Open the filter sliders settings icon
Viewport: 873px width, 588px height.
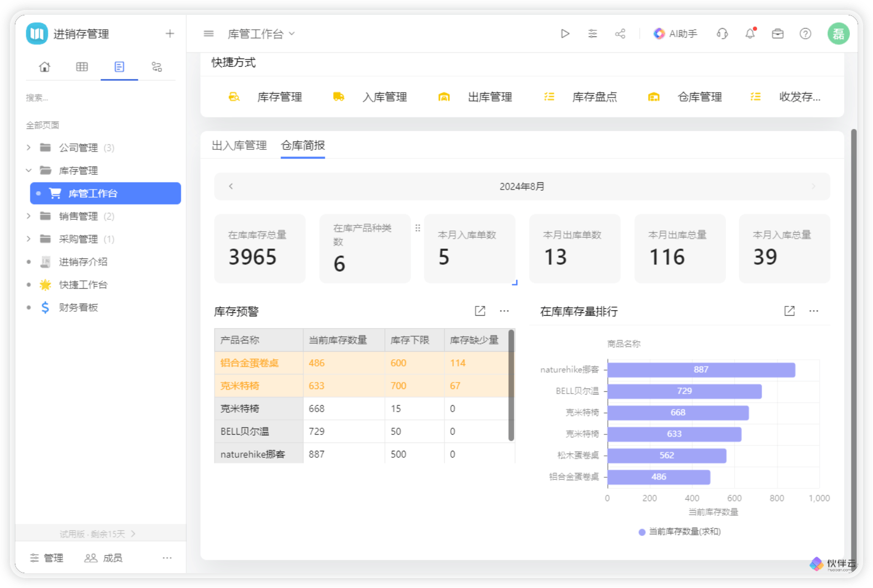tap(592, 34)
